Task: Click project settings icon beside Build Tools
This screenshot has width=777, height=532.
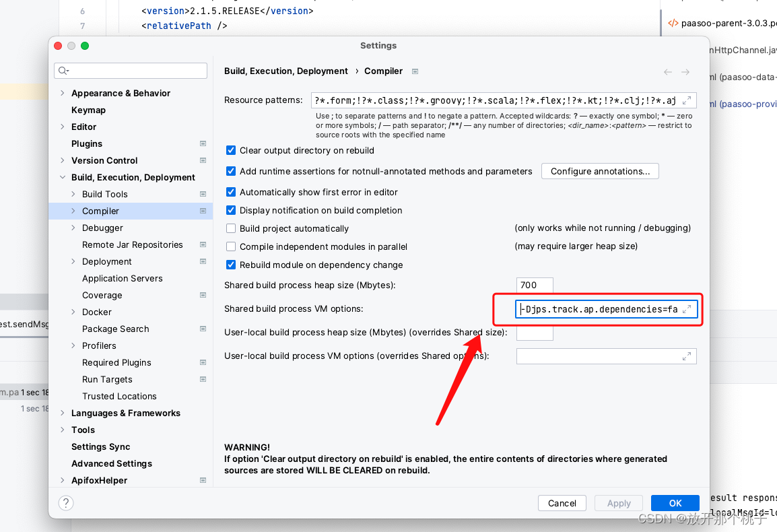Action: click(x=203, y=195)
